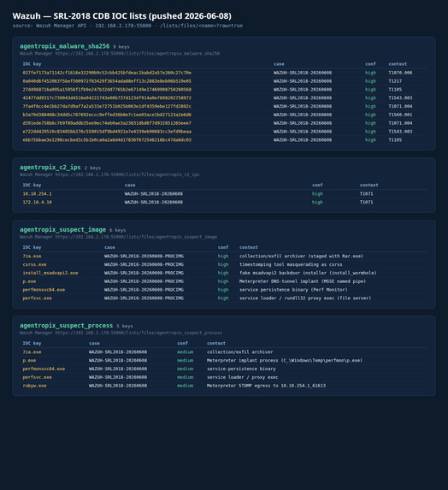Click the 'context' header in malware_sha256 table

tap(398, 64)
